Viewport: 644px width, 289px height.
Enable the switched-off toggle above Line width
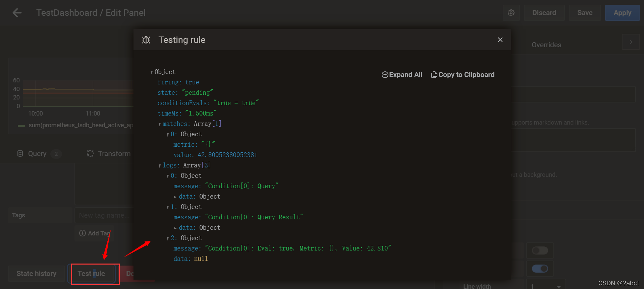click(540, 250)
